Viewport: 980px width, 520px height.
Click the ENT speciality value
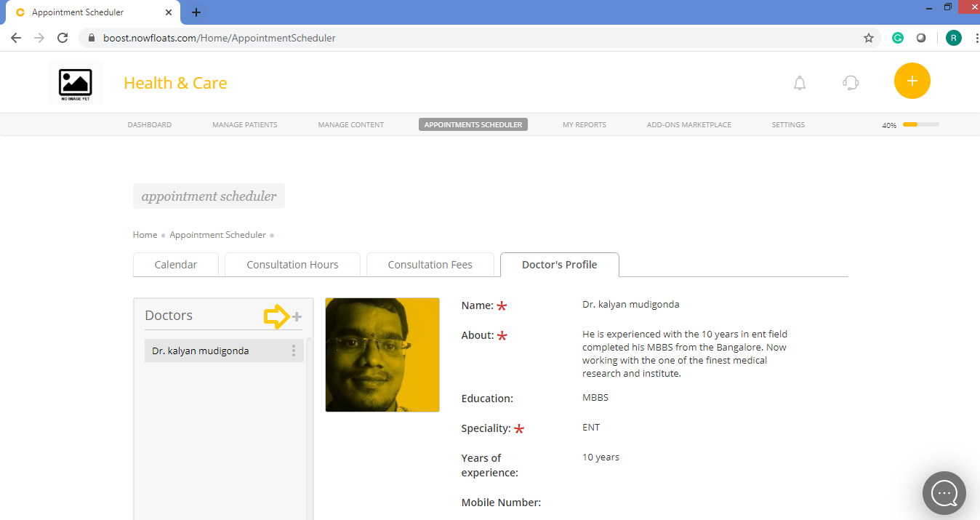(x=591, y=428)
